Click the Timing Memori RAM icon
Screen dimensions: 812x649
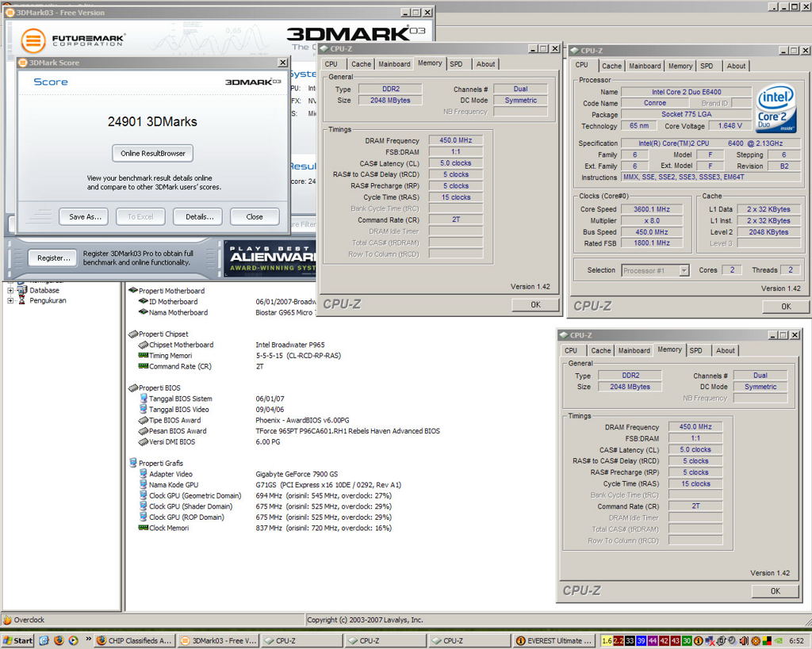point(144,355)
